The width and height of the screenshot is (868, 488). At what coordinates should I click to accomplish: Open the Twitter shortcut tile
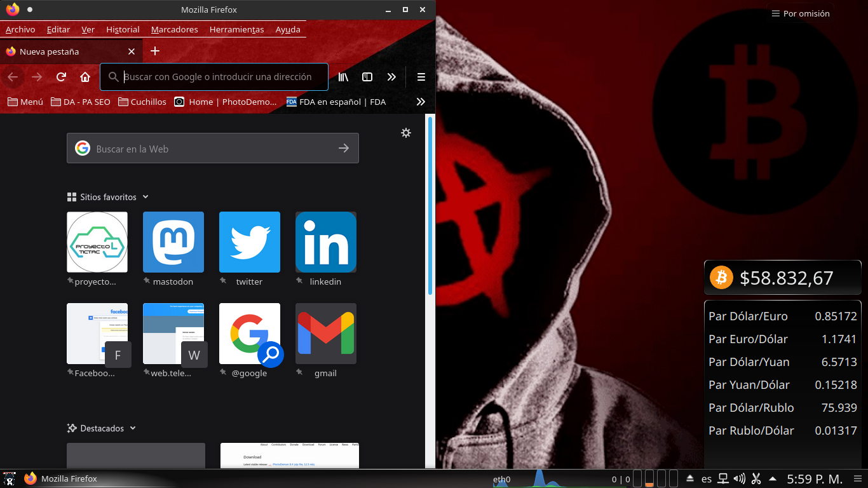click(249, 242)
